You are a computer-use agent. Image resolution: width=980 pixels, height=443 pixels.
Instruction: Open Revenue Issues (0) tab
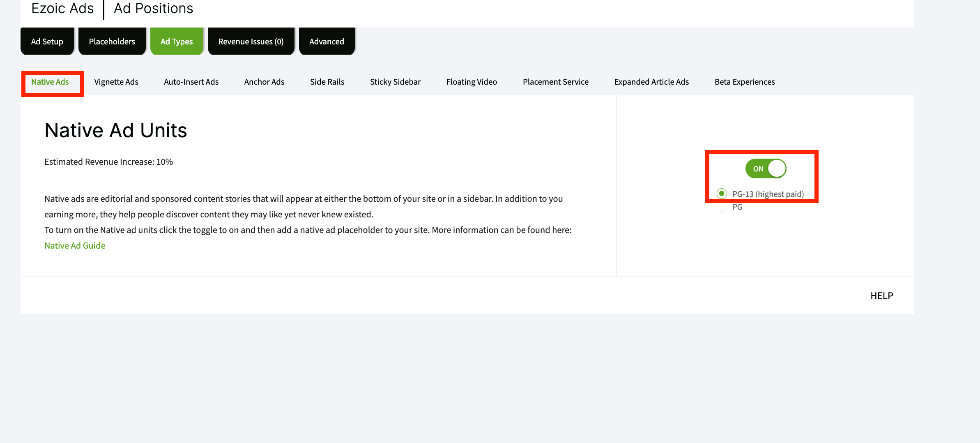click(x=251, y=41)
